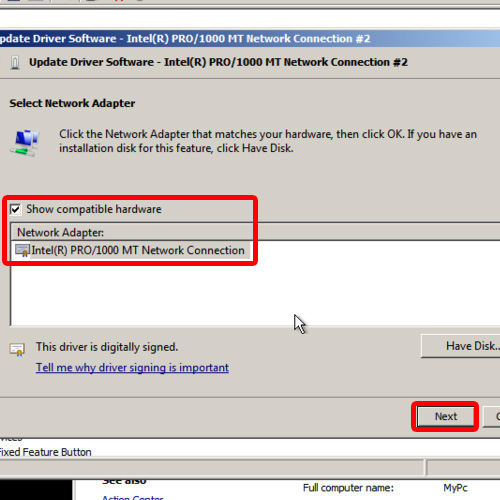The height and width of the screenshot is (500, 500).
Task: Click the Full computer name label
Action: (348, 488)
